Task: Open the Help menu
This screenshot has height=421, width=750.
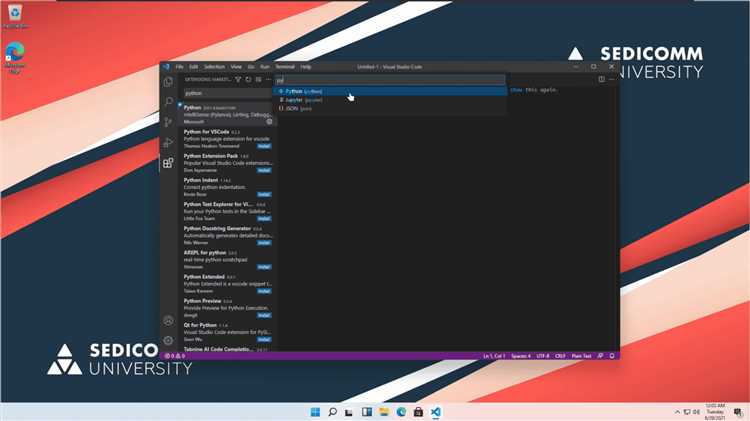Action: [306, 67]
